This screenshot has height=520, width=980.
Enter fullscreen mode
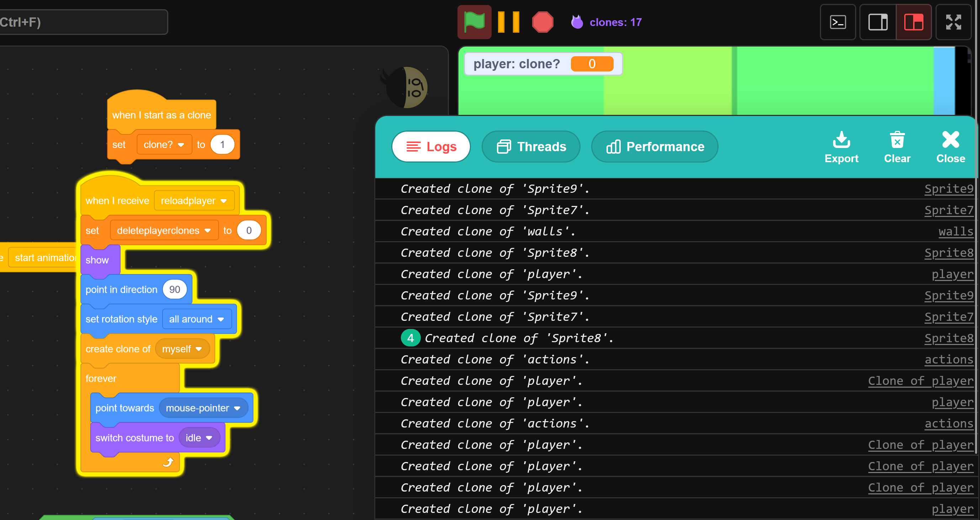(954, 22)
